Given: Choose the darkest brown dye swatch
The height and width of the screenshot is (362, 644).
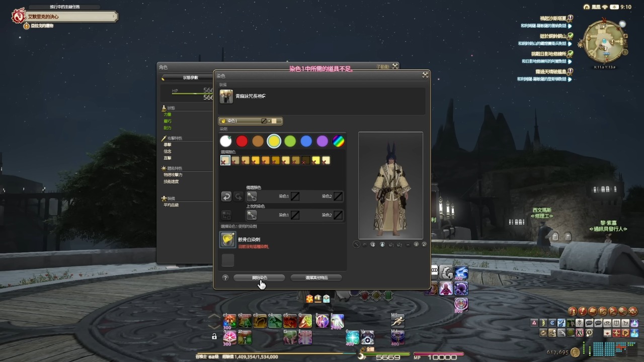Looking at the screenshot, I should tap(305, 160).
